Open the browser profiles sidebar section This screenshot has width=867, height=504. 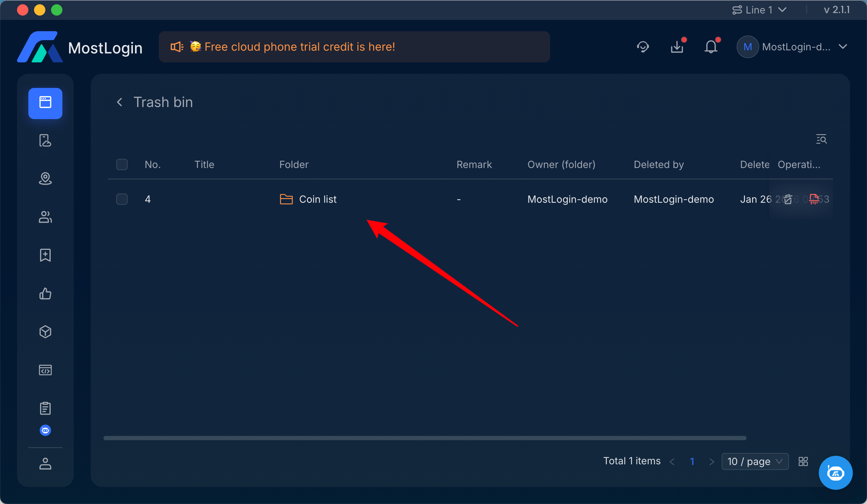pos(45,103)
